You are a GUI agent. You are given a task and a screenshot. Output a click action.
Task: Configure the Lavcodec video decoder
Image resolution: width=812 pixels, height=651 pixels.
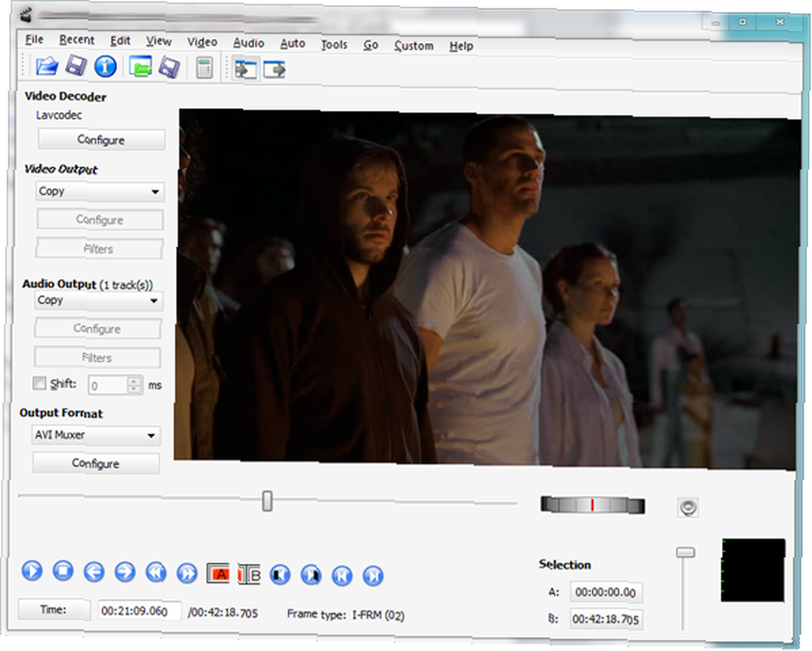click(x=101, y=140)
